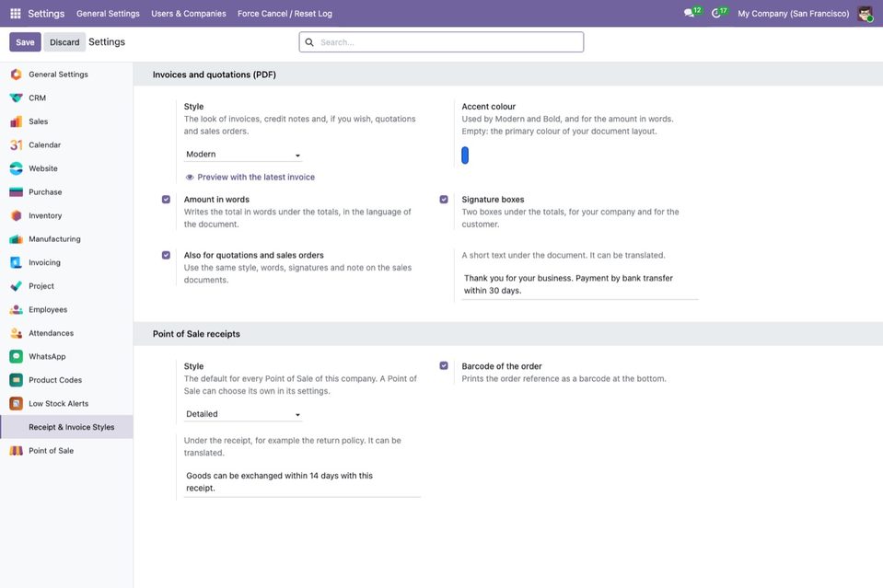
Task: Open the invoice Style dropdown showing Modern
Action: 243,155
